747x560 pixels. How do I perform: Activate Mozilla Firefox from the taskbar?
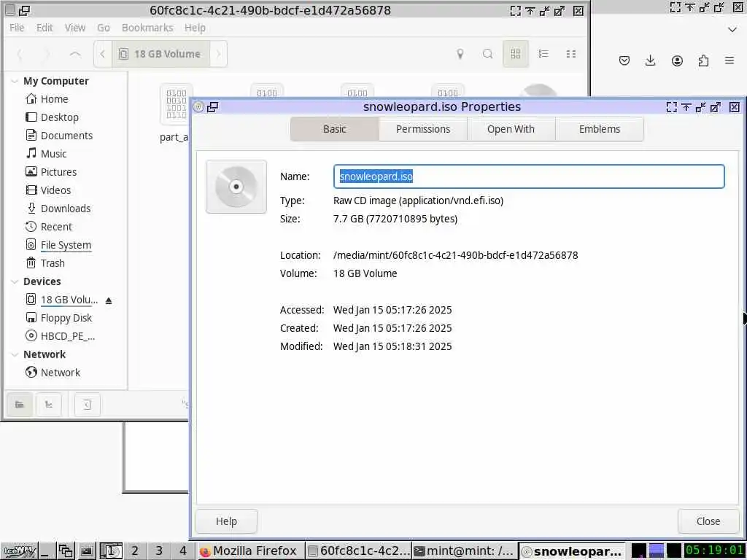(x=250, y=551)
